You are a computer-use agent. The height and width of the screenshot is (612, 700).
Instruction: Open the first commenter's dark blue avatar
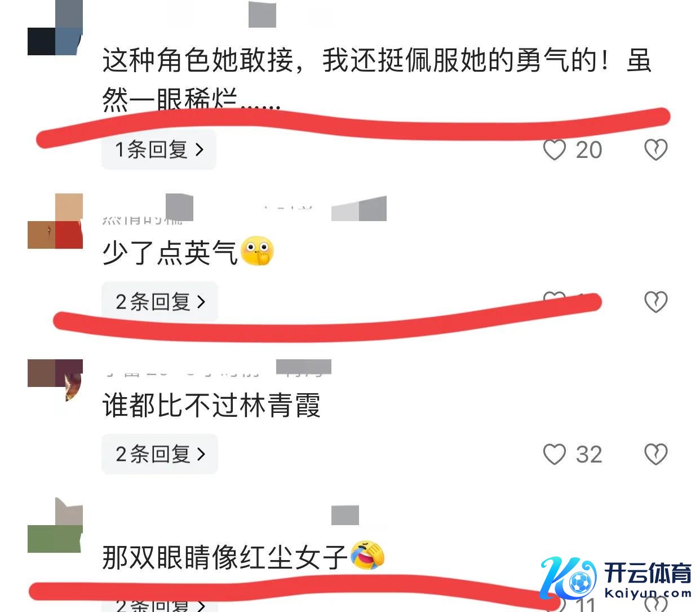(x=55, y=28)
